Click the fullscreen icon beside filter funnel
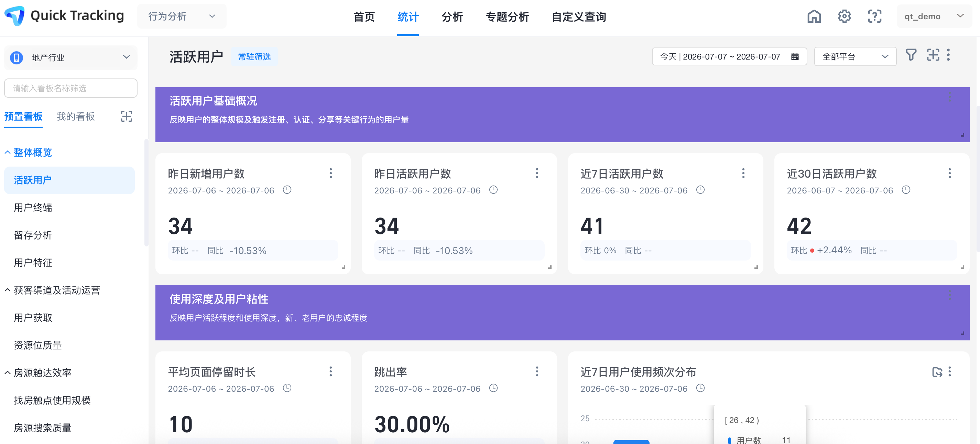 click(x=933, y=55)
